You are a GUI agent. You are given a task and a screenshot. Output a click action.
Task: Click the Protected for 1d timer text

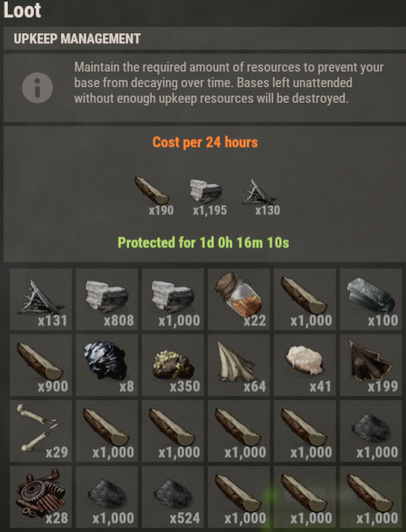point(203,243)
